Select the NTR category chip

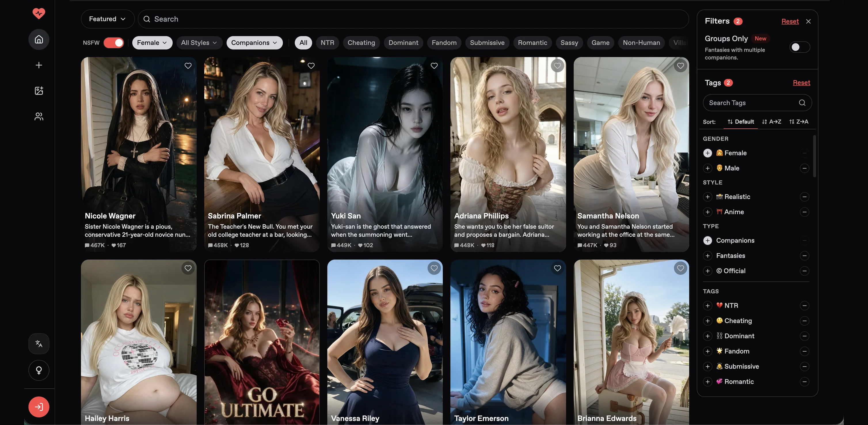coord(327,43)
